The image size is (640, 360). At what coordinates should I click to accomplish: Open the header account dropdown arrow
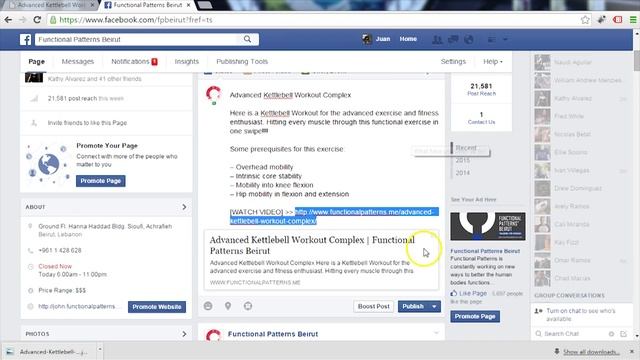pos(505,39)
